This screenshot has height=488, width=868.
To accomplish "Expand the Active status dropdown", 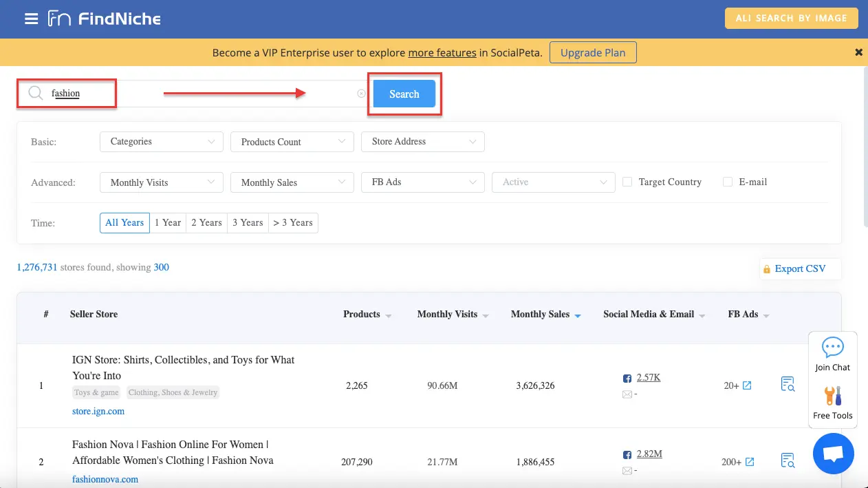I will tap(553, 182).
